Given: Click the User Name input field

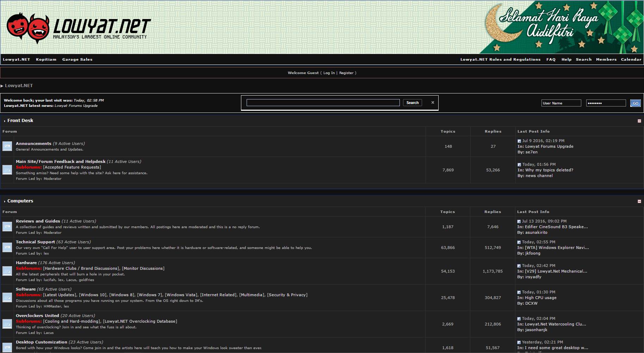Looking at the screenshot, I should (x=561, y=103).
